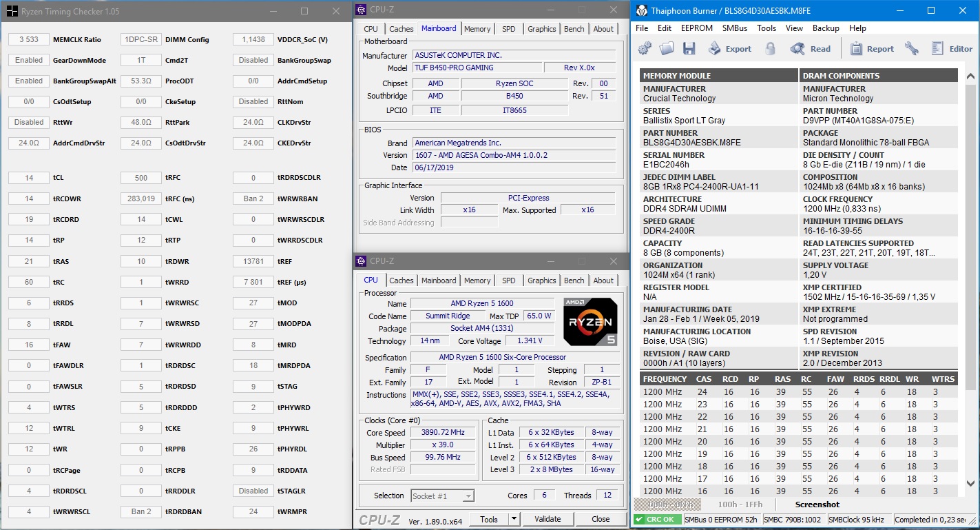Select the 000h - 0FFh tab in Thaiphoon Burner

[x=667, y=504]
